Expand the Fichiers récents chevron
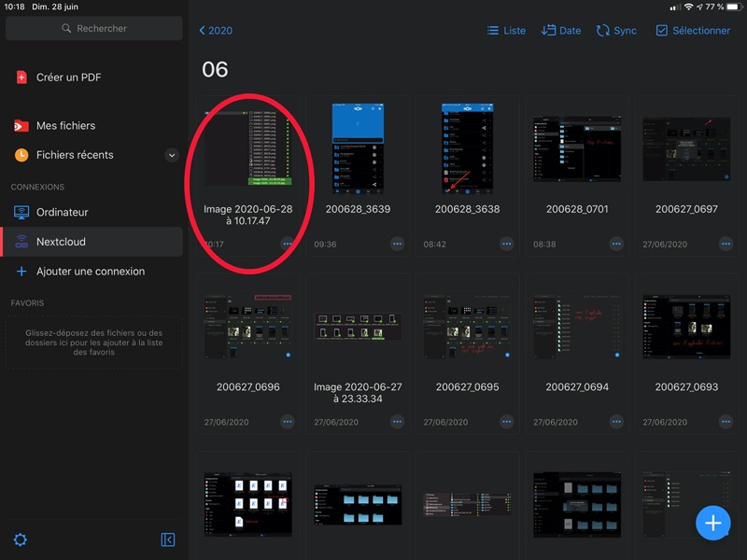 (x=172, y=156)
